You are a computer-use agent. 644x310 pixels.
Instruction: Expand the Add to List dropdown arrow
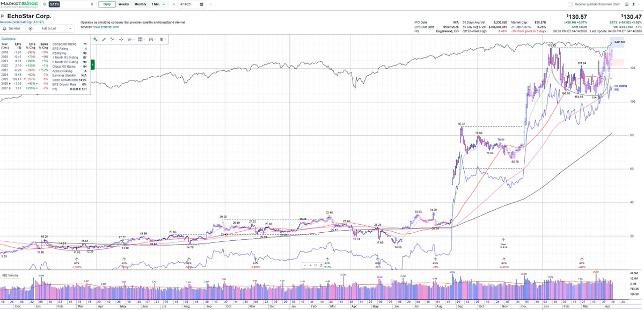click(x=70, y=28)
